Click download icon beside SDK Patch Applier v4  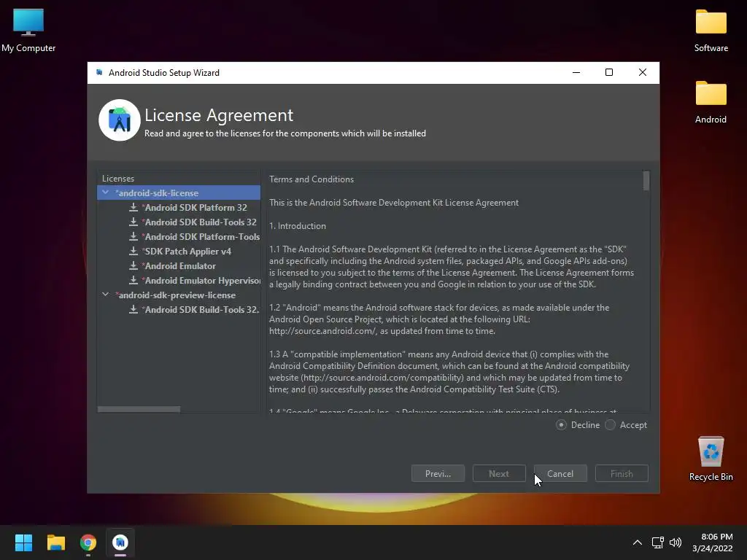[x=133, y=251]
